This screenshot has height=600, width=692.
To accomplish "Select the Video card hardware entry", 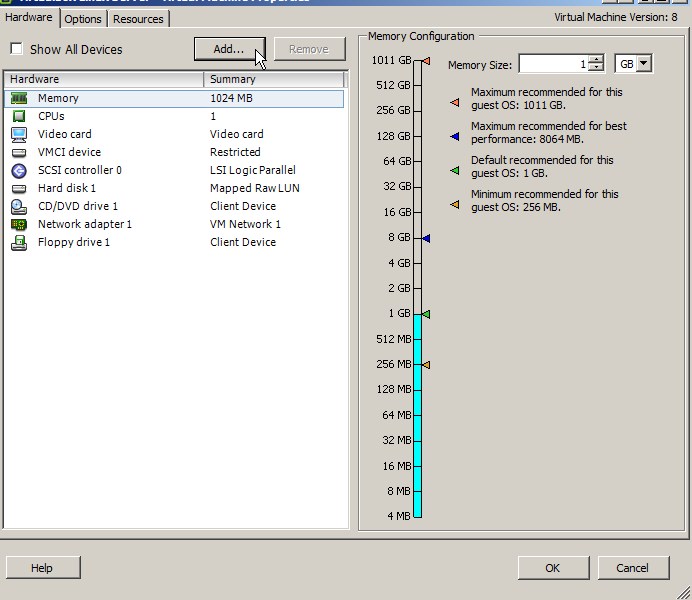I will point(65,134).
